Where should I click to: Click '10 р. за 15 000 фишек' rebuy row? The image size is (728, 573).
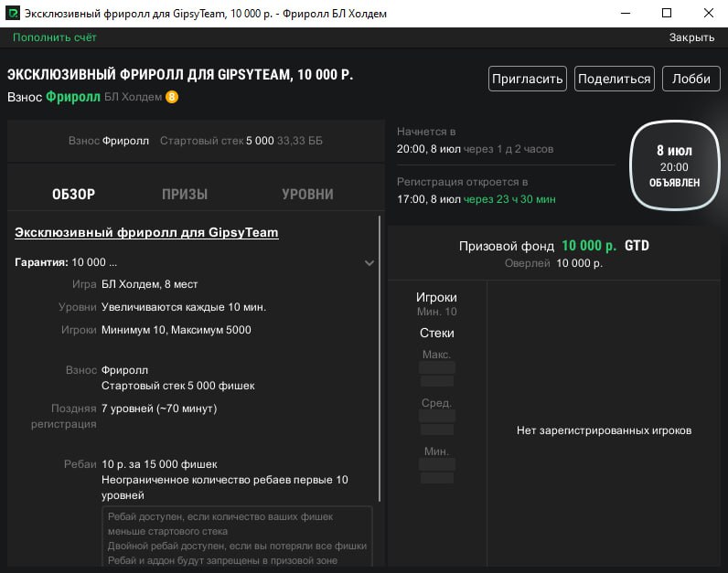[159, 464]
